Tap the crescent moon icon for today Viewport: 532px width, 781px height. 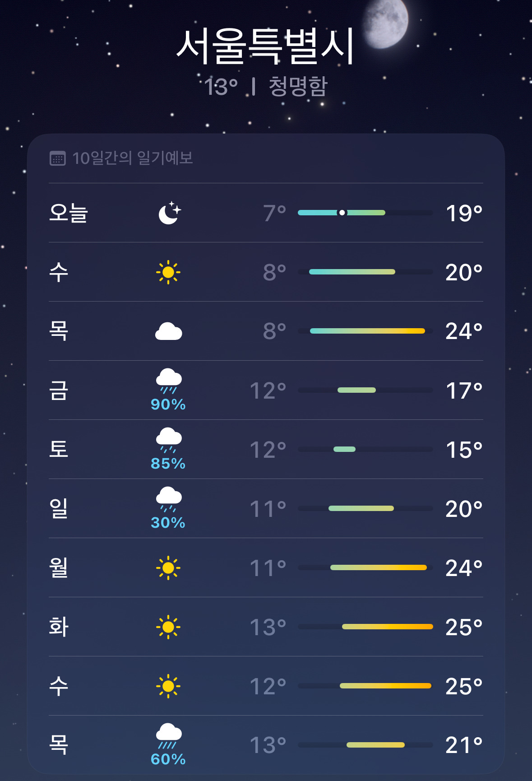[170, 213]
